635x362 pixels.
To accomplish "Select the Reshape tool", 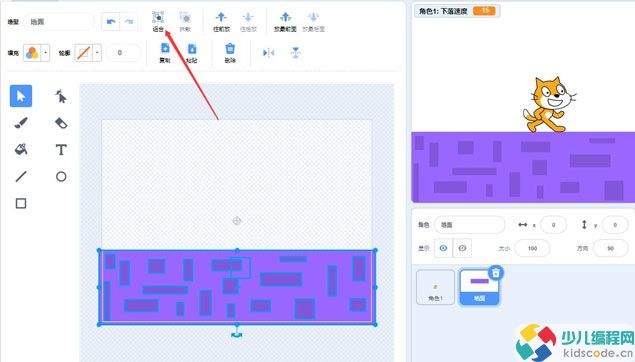I will coord(61,96).
